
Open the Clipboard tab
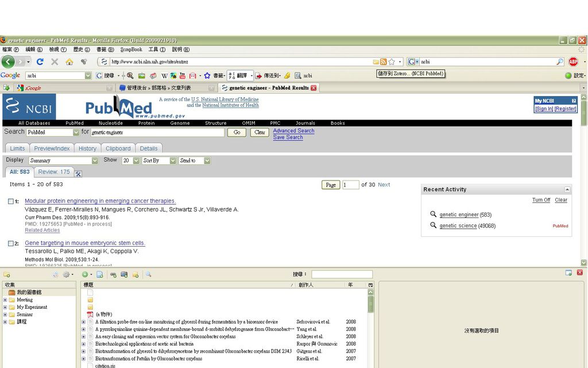118,149
